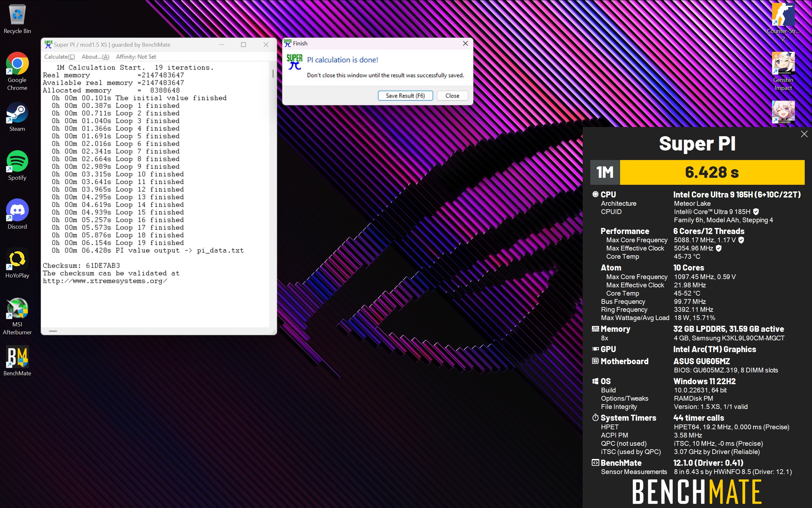
Task: Click the Windows OS icon in the BenchMate panel
Action: coord(595,381)
